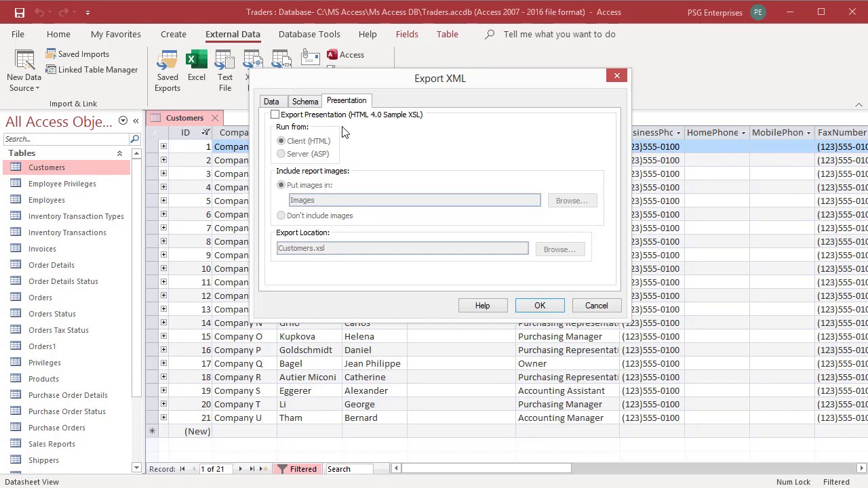Open MobilePhone column filter dropdown
The width and height of the screenshot is (868, 488).
[808, 133]
